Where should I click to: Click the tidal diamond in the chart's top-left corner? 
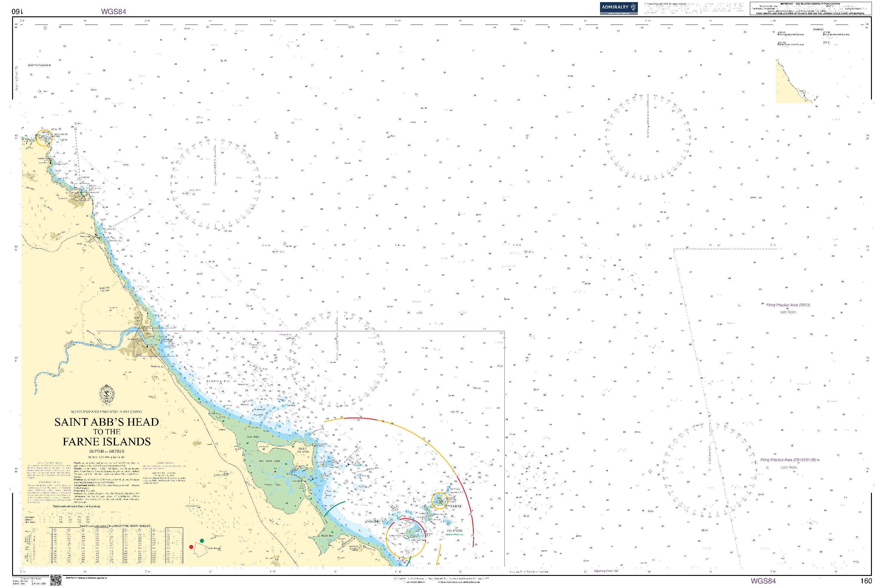(x=45, y=28)
